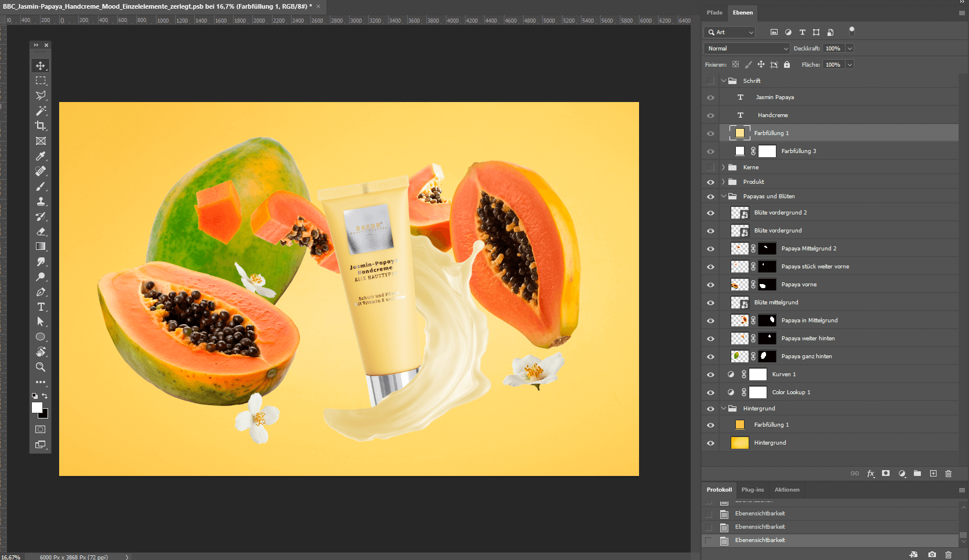Delete layer using trash icon

pyautogui.click(x=948, y=474)
